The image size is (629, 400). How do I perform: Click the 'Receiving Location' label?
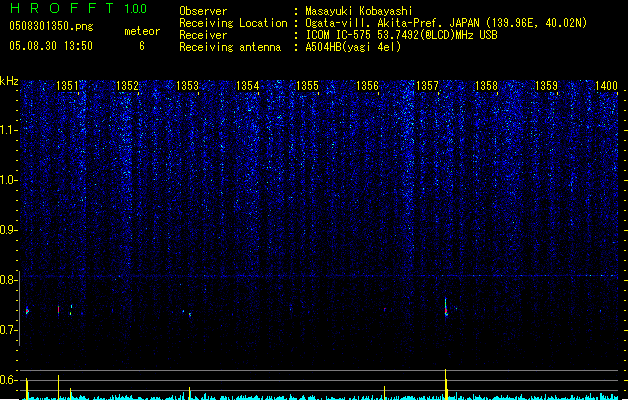[x=233, y=23]
